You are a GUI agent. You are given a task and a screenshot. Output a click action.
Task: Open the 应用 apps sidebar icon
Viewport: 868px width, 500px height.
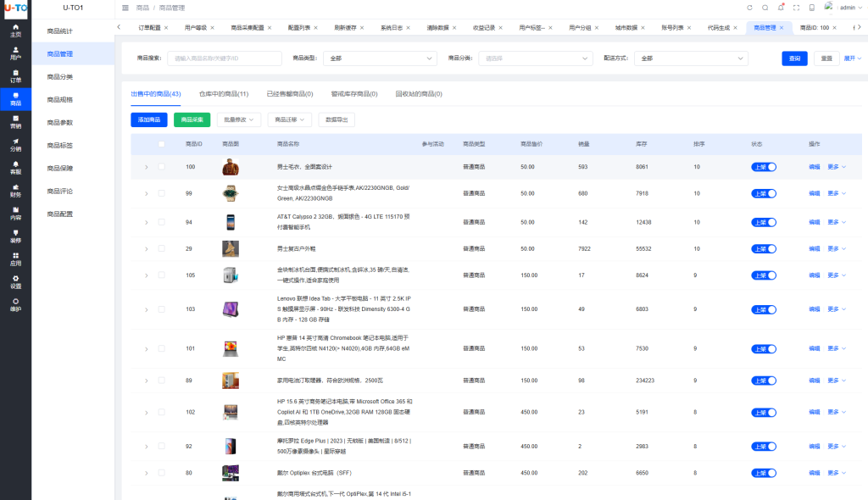[x=15, y=259]
